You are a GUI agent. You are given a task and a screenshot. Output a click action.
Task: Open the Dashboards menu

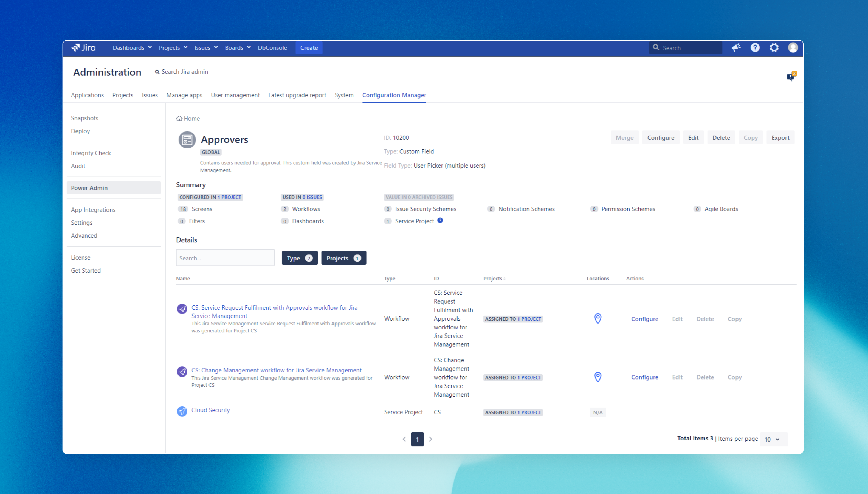[x=132, y=48]
